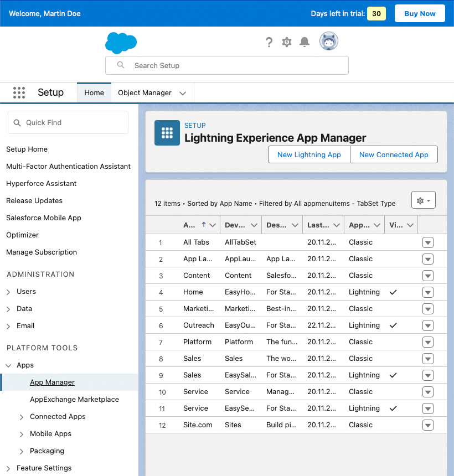Switch to the Home tab
454x476 pixels.
tap(94, 92)
